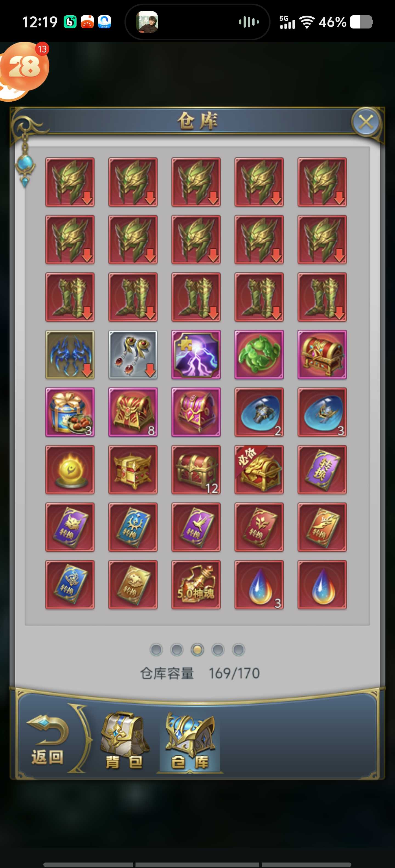Select the ruby earrings item

tap(133, 355)
